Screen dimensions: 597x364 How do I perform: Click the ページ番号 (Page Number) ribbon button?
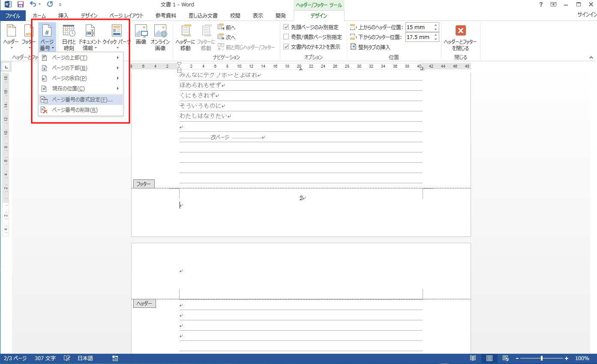tap(47, 37)
